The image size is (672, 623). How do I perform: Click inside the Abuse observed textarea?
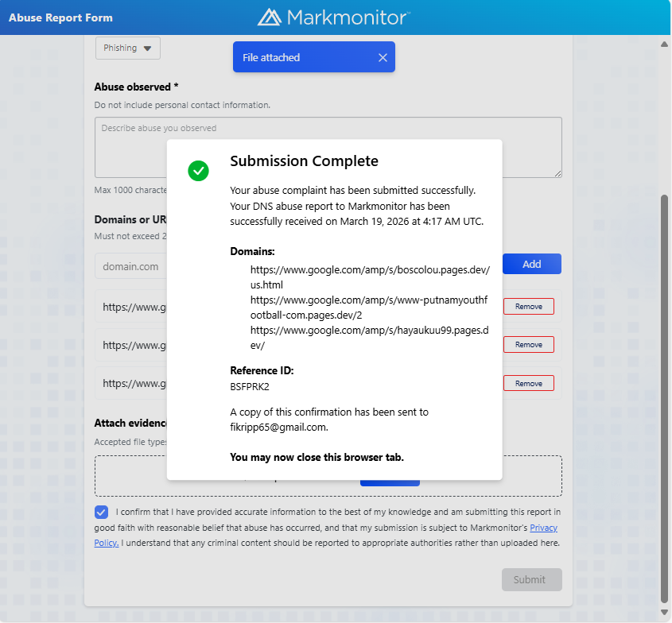328,147
